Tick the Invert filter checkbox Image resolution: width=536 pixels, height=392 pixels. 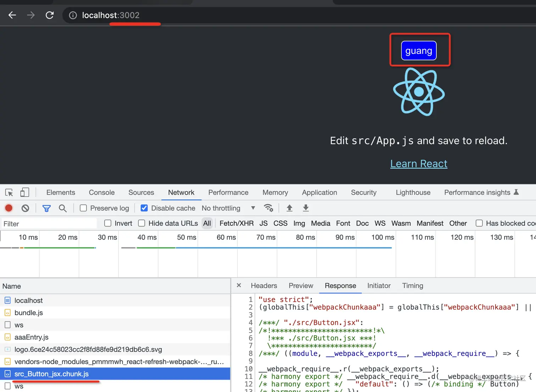point(108,223)
